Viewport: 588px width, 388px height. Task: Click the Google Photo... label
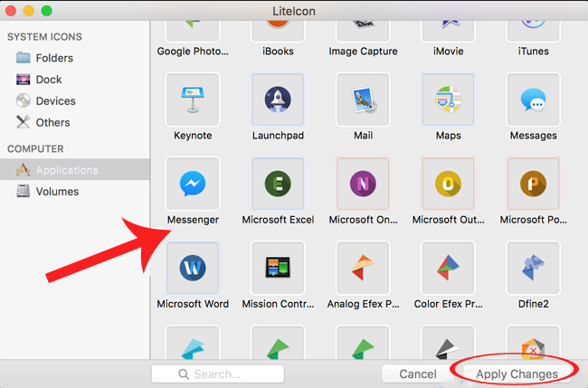(193, 52)
